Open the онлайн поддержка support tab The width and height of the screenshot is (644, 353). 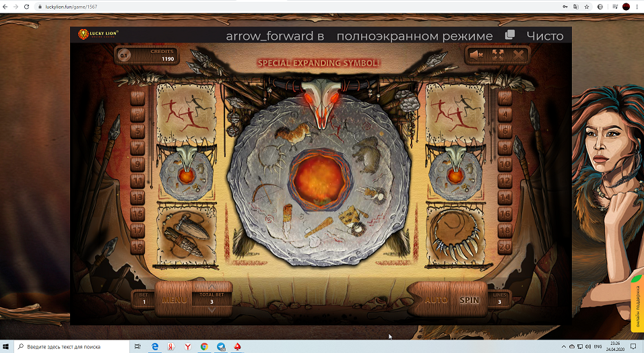click(637, 304)
